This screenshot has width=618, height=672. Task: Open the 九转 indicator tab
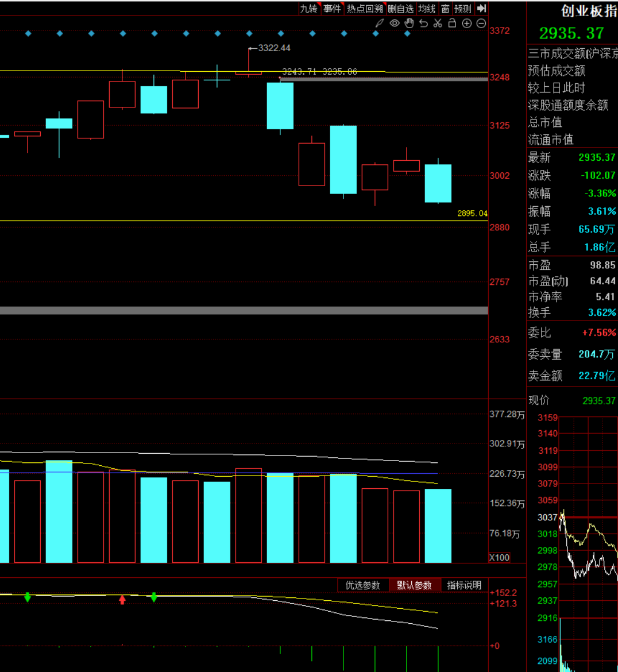[309, 9]
